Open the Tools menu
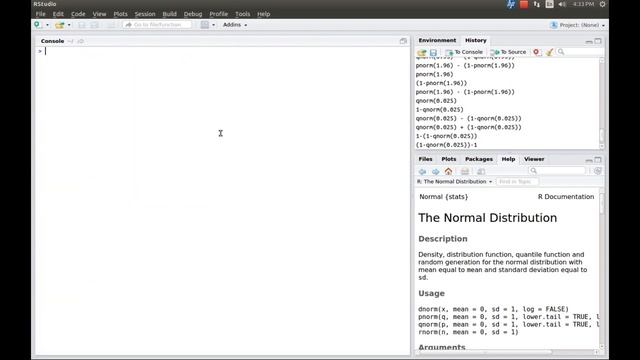Viewport: 640px width, 360px height. (x=242, y=14)
